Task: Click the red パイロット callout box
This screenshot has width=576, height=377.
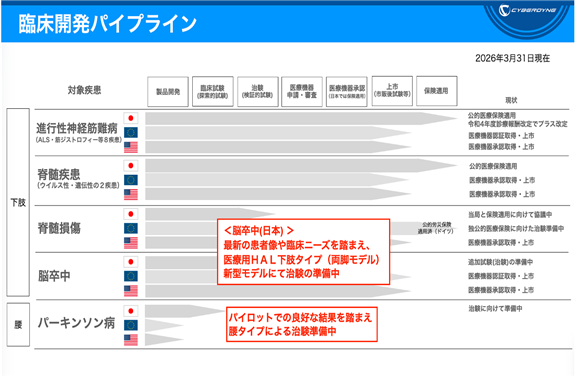Action: [x=302, y=324]
